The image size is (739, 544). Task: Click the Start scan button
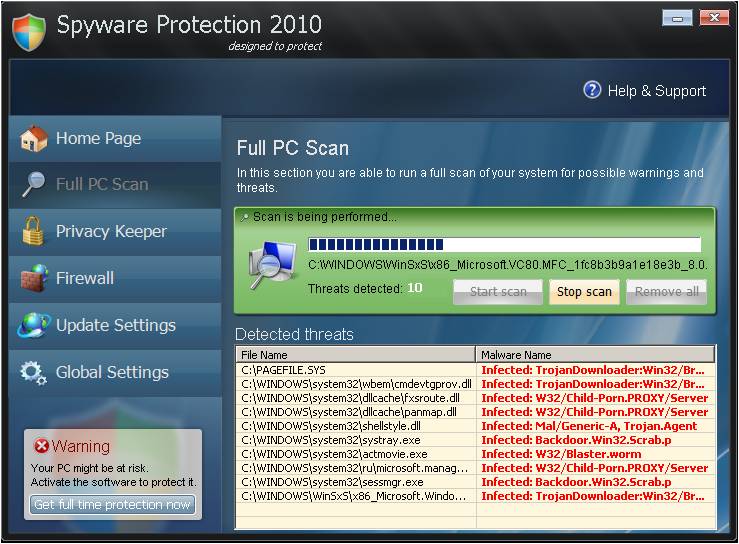[498, 292]
